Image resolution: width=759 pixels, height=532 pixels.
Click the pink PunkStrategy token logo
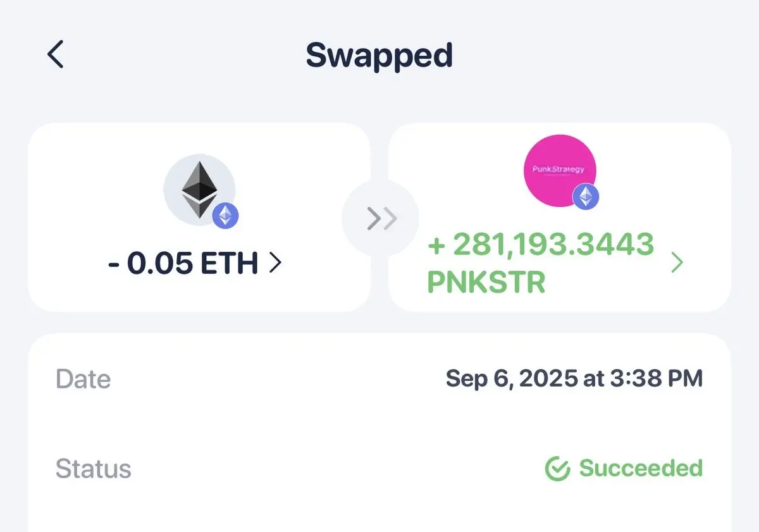click(x=560, y=170)
